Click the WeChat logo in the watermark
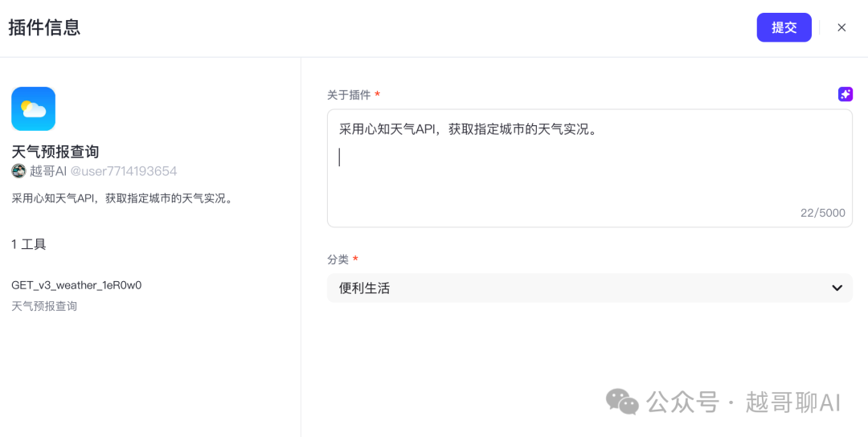Viewport: 868px width, 437px height. [622, 402]
